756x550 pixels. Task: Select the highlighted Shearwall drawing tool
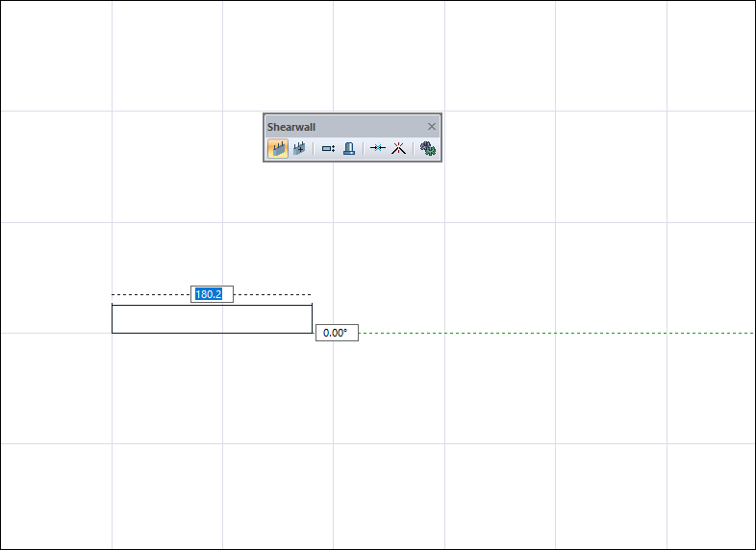coord(278,148)
